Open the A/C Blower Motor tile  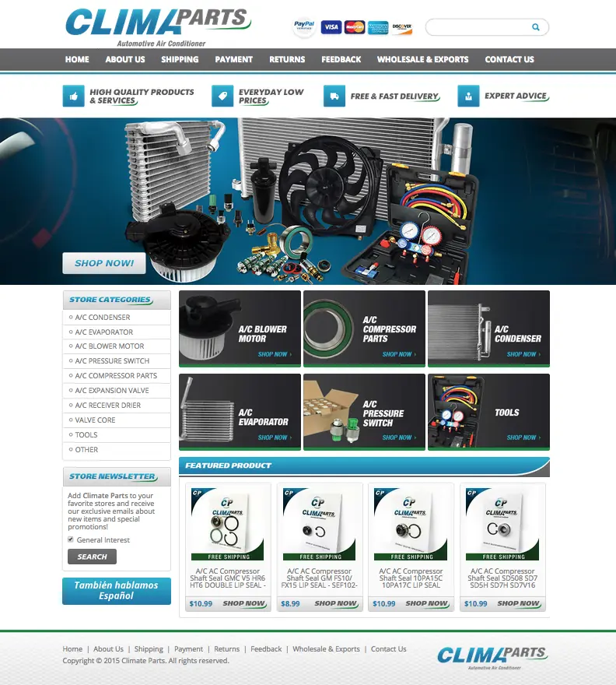[x=240, y=328]
